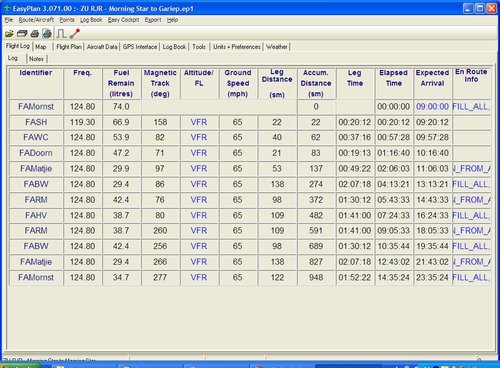Select the Log sub-tab
Screen dimensions: 500x368
coord(13,58)
